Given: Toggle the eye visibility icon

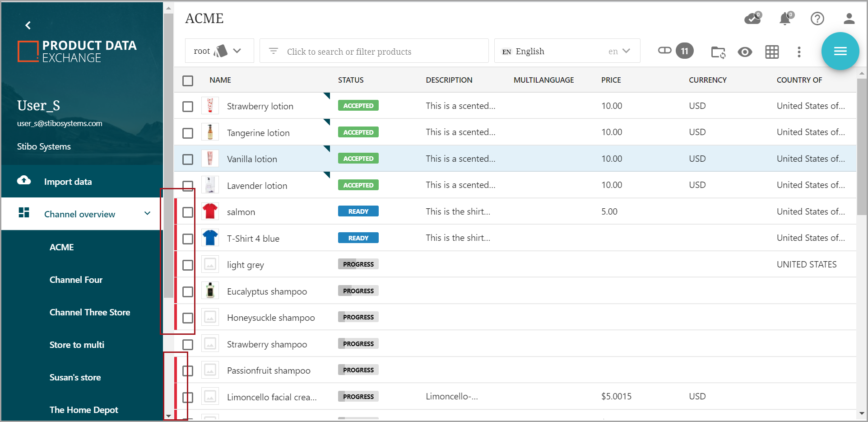Looking at the screenshot, I should [x=745, y=52].
